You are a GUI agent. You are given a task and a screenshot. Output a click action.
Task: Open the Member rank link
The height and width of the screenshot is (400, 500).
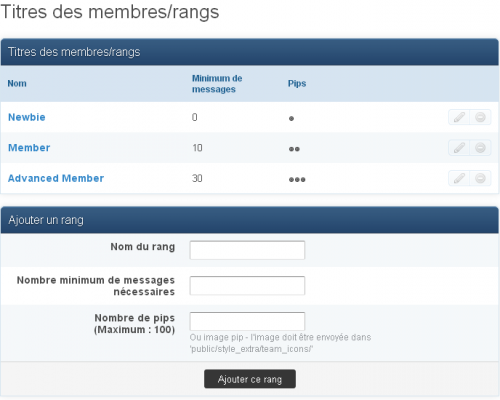[x=29, y=148]
